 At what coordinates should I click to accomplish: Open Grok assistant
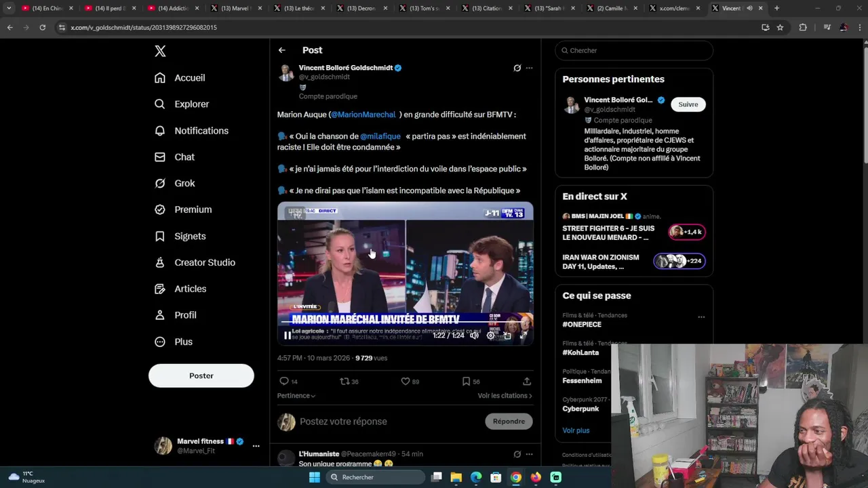click(x=174, y=184)
